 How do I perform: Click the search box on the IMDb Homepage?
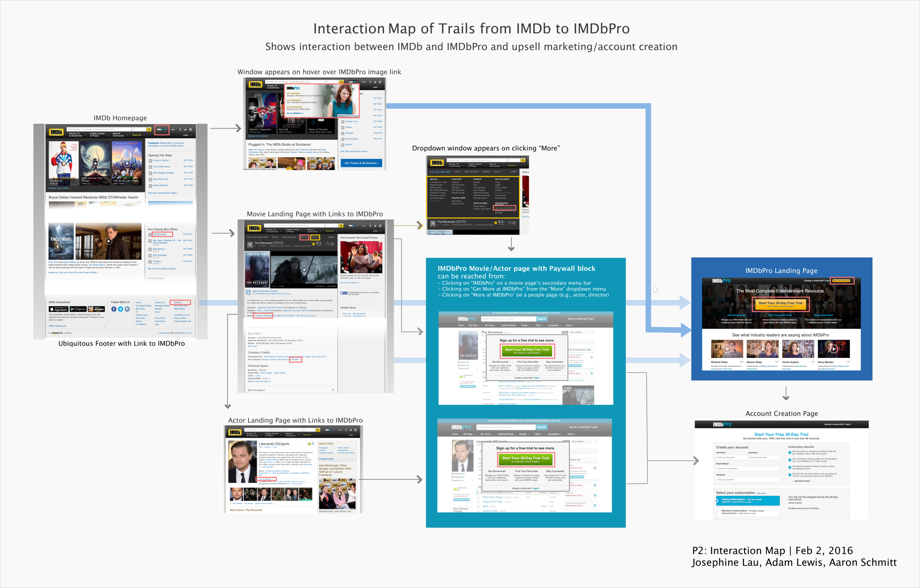[x=99, y=129]
